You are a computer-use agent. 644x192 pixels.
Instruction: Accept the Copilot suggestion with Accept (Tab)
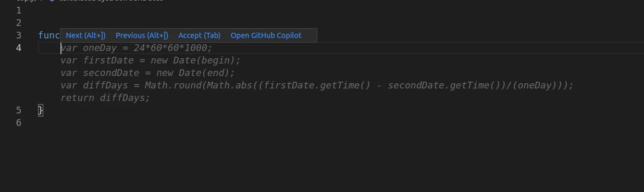pyautogui.click(x=199, y=35)
